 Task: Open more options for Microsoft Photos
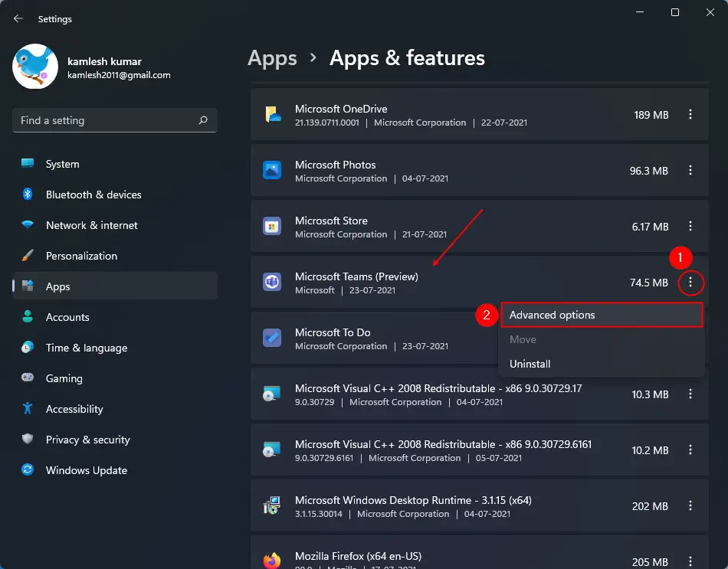(x=690, y=170)
